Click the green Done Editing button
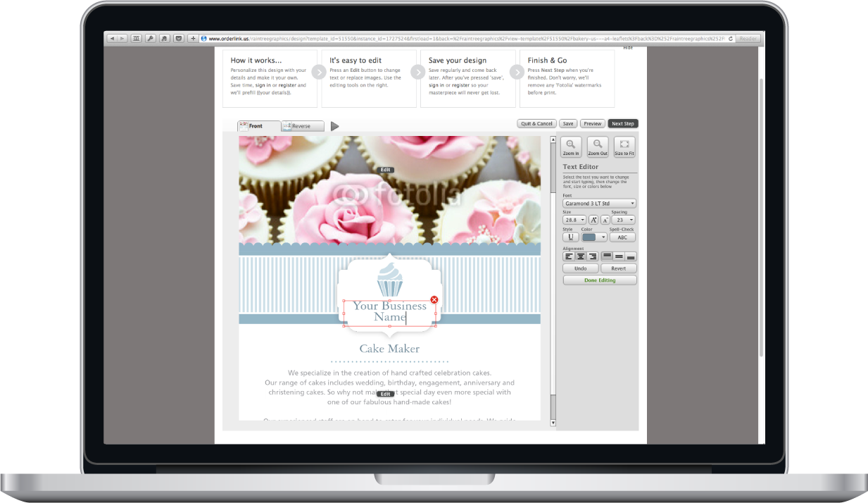The width and height of the screenshot is (868, 503). [x=600, y=280]
